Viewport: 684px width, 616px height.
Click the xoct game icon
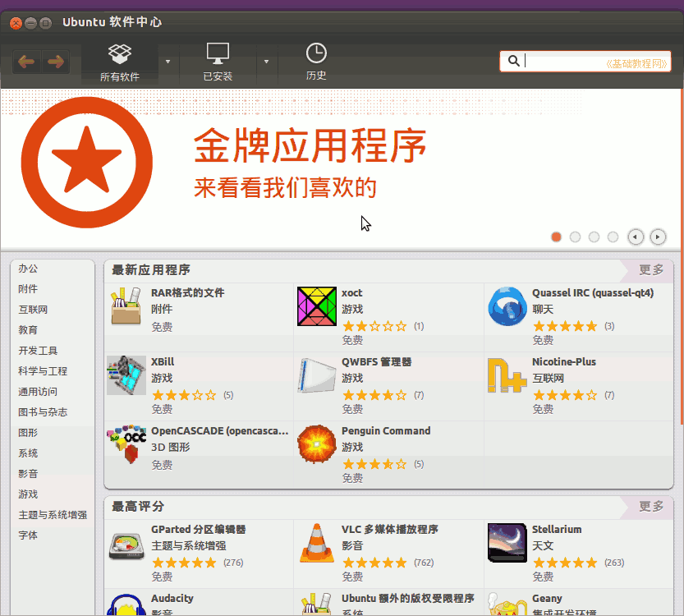317,306
